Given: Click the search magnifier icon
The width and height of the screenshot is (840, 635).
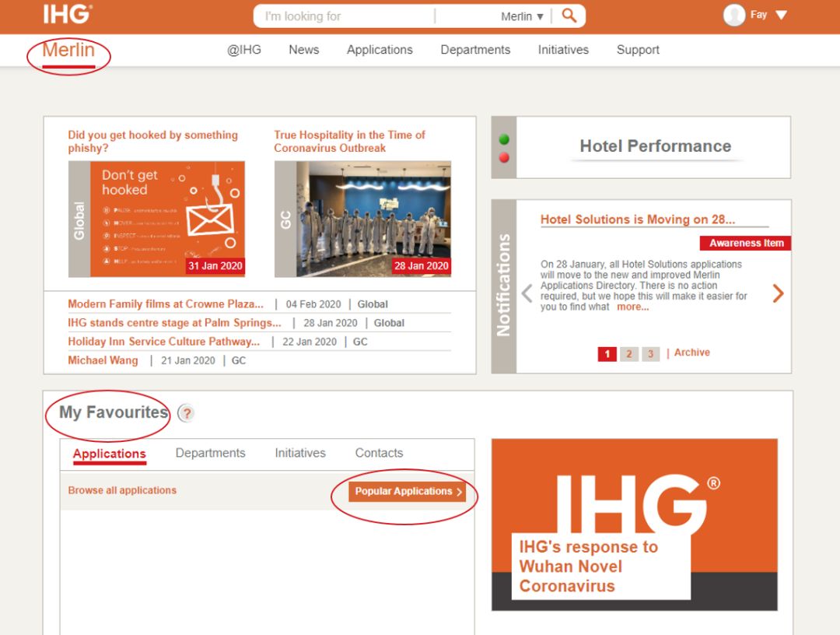Looking at the screenshot, I should 569,16.
